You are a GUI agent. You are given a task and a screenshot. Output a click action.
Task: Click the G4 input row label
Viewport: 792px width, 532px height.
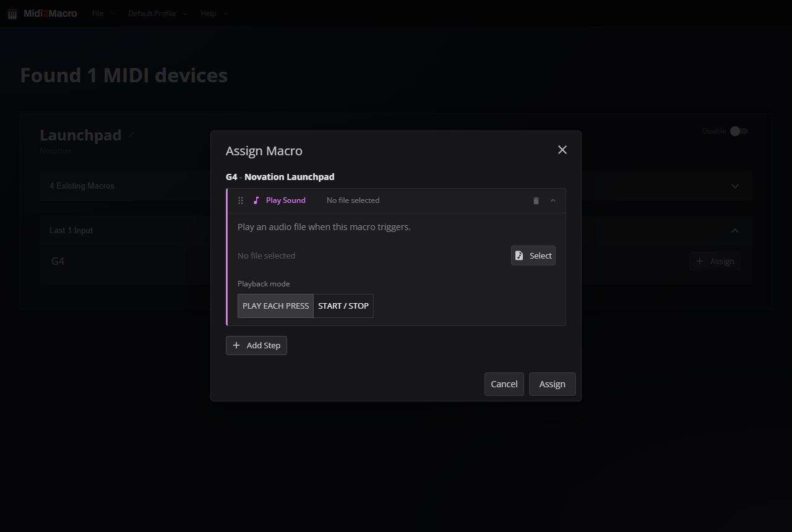pyautogui.click(x=58, y=261)
